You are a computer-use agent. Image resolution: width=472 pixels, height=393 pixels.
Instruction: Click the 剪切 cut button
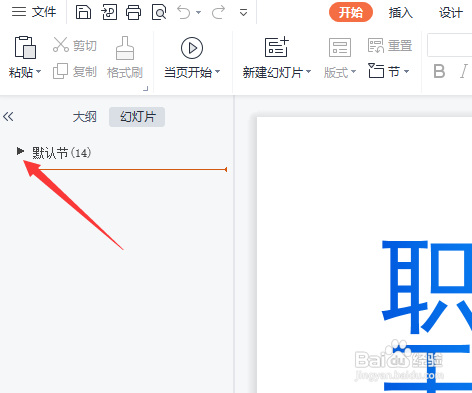tap(75, 45)
